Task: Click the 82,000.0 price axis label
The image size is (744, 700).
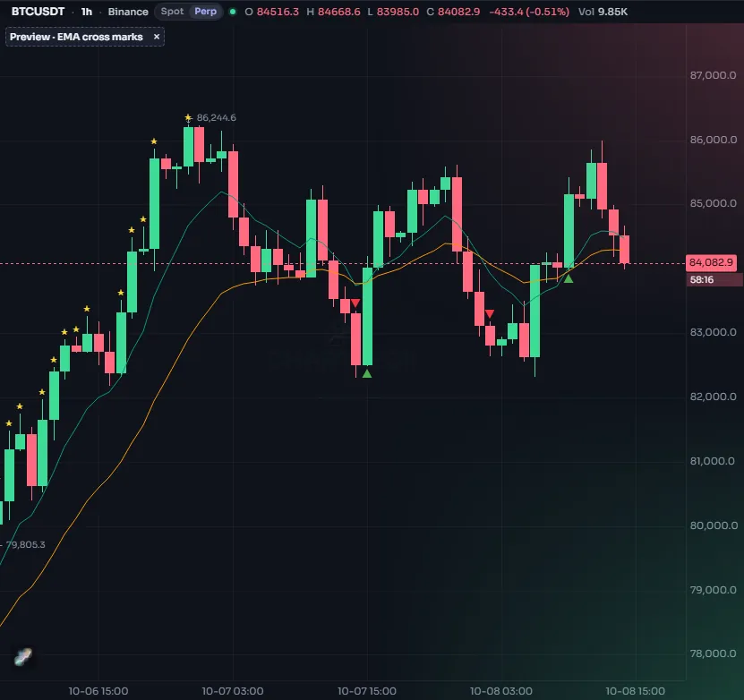Action: click(713, 397)
